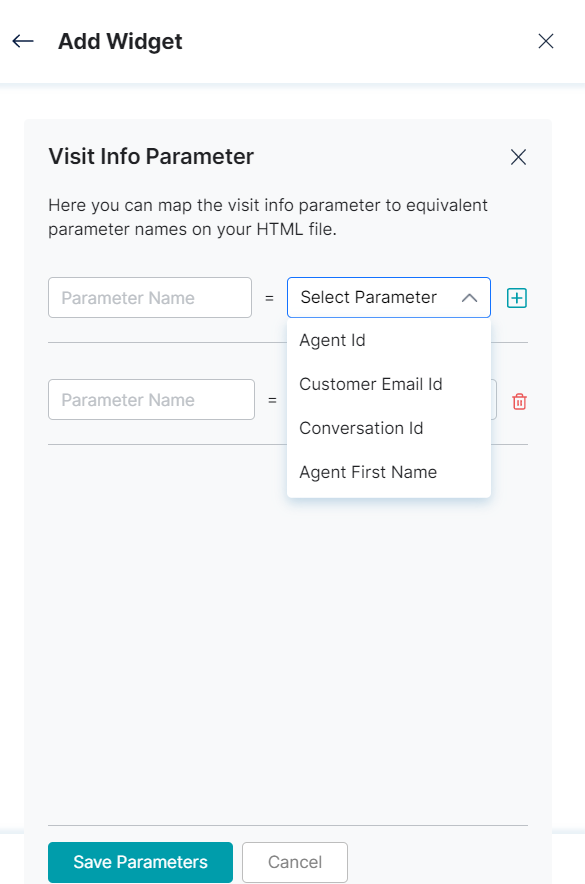Navigate back using the arrow icon
Image resolution: width=585 pixels, height=884 pixels.
coord(21,41)
